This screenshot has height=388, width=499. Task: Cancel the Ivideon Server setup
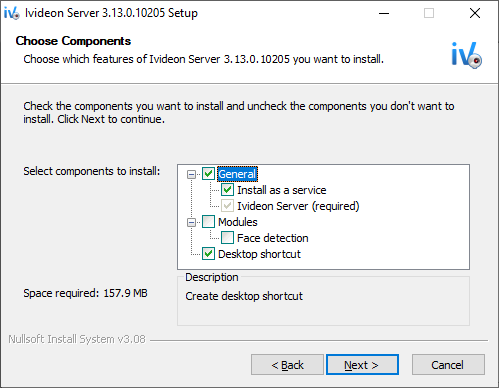(448, 365)
